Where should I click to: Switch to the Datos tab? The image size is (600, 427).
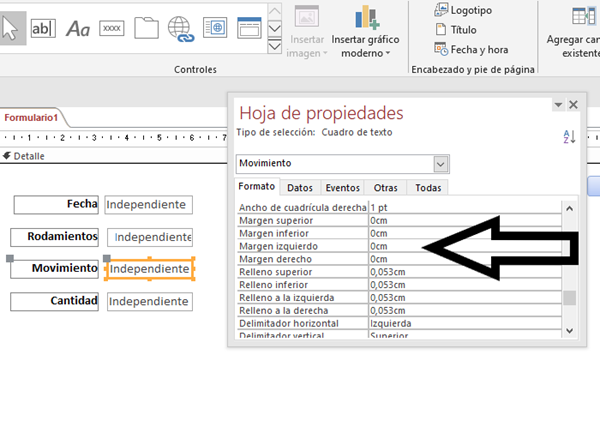point(299,187)
